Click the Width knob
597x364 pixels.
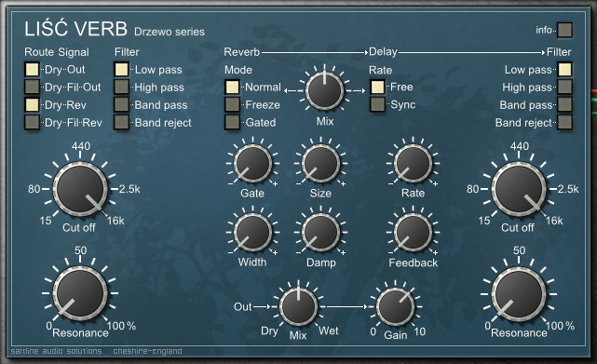[x=252, y=232]
